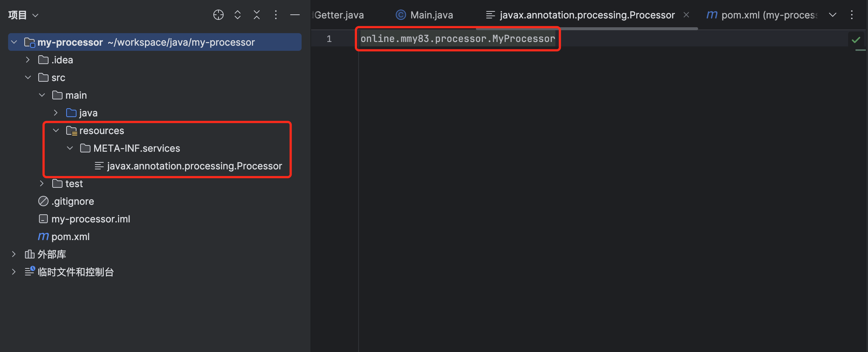Open the 项目 view selector dropdown

point(23,15)
